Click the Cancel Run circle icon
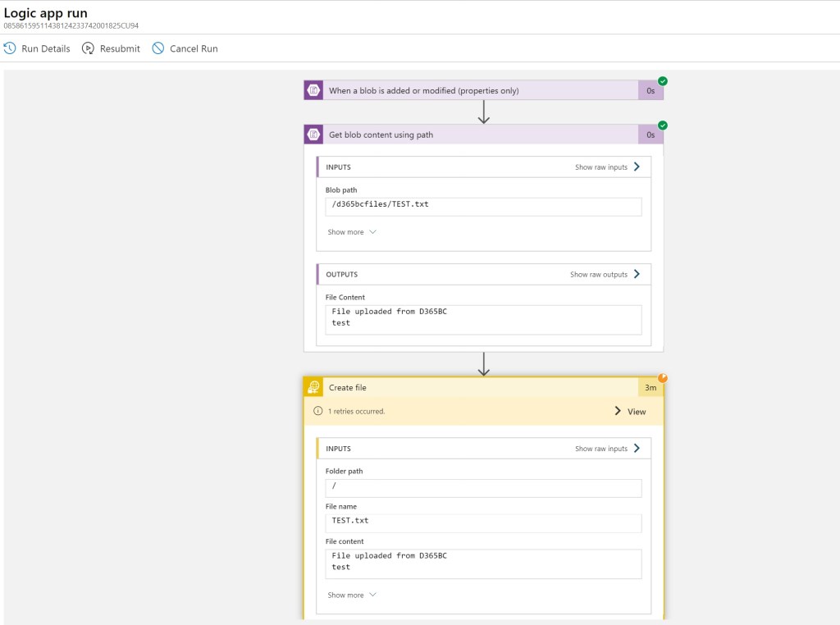Screen dimensions: 840x625 point(158,48)
